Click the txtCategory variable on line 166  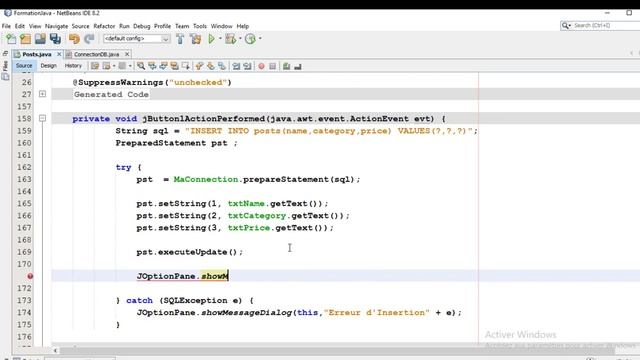point(257,216)
